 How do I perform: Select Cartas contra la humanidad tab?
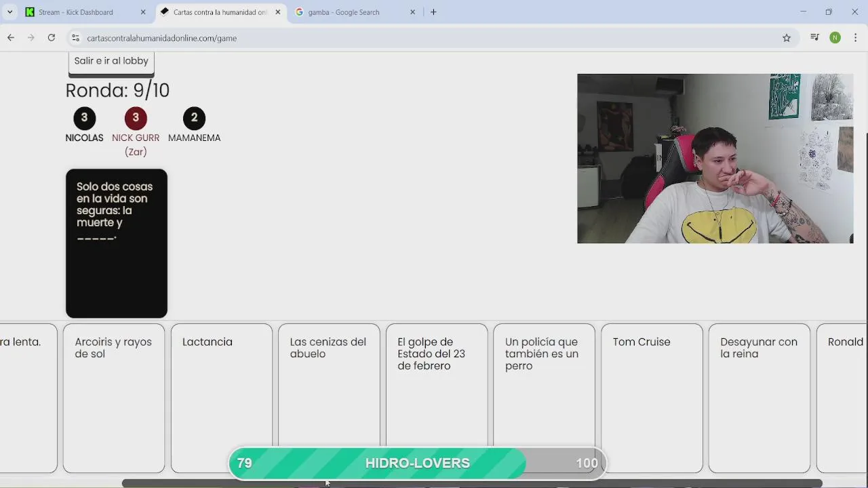pos(221,12)
